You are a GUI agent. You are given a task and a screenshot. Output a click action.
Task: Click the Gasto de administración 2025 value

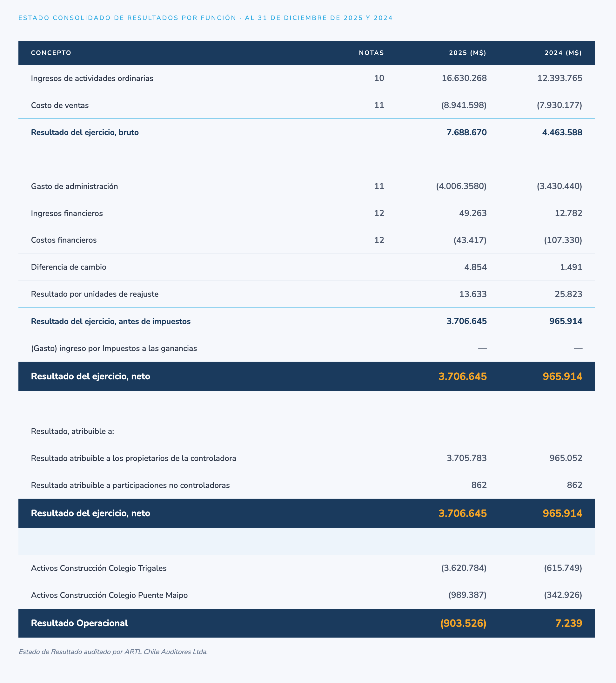(461, 186)
